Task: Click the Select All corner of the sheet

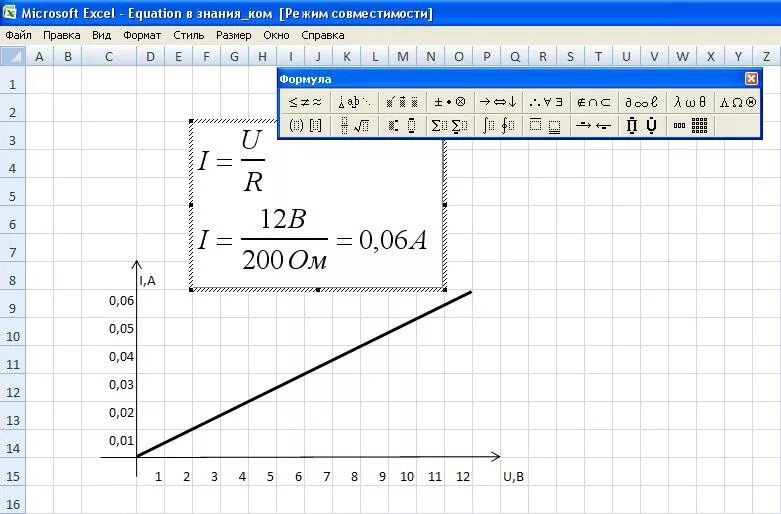Action: (12, 56)
